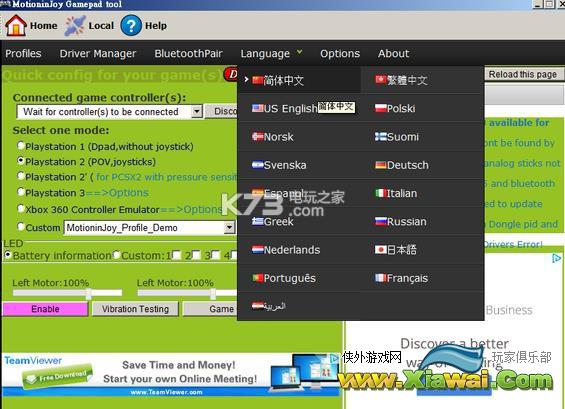Select Playstation 1 Dpad mode

21,145
